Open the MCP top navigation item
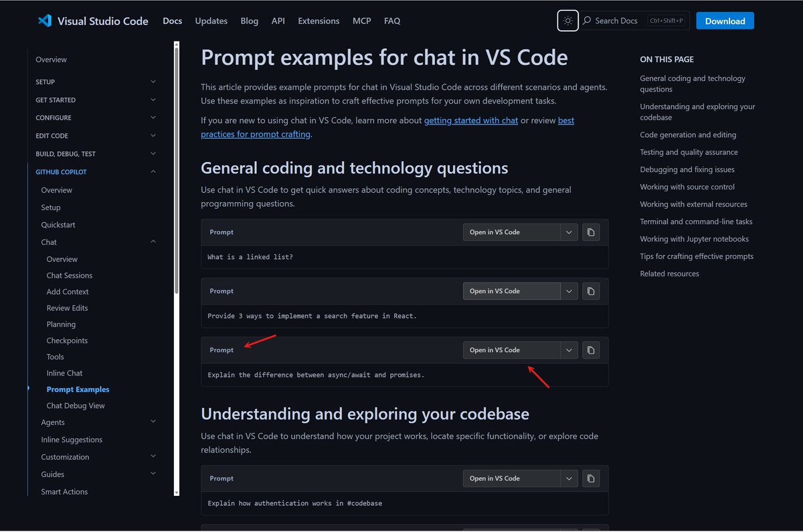 362,21
